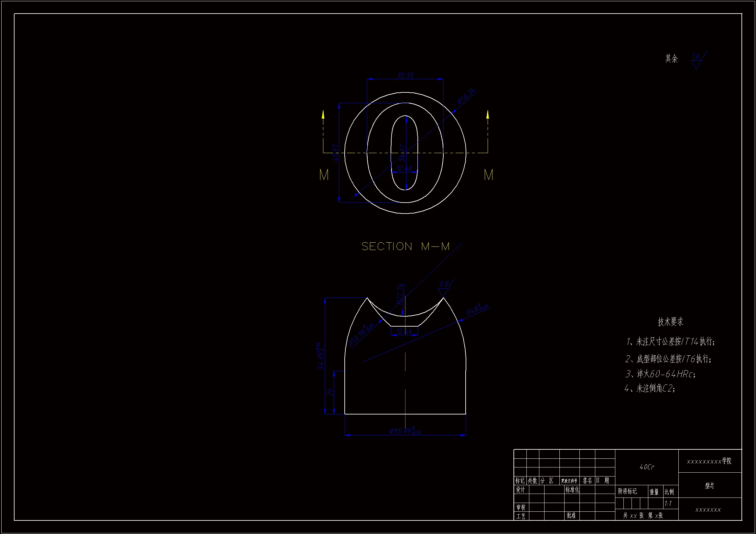This screenshot has height=534, width=756.
Task: Click the 12.44 dimension in section view
Action: pos(404,331)
